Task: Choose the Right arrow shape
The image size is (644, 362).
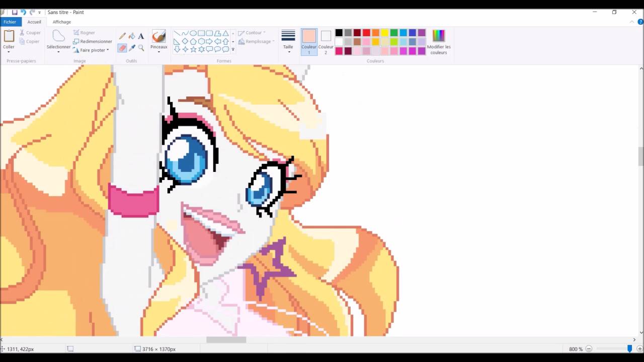Action: (209, 41)
